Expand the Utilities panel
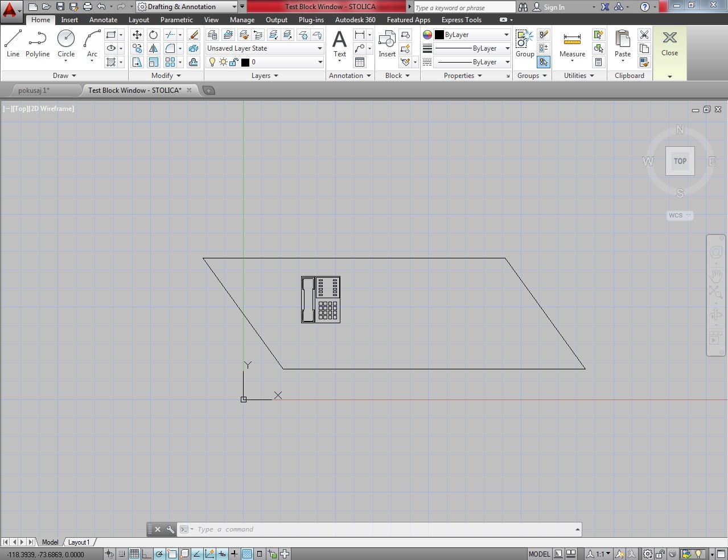This screenshot has width=728, height=560. pyautogui.click(x=579, y=76)
